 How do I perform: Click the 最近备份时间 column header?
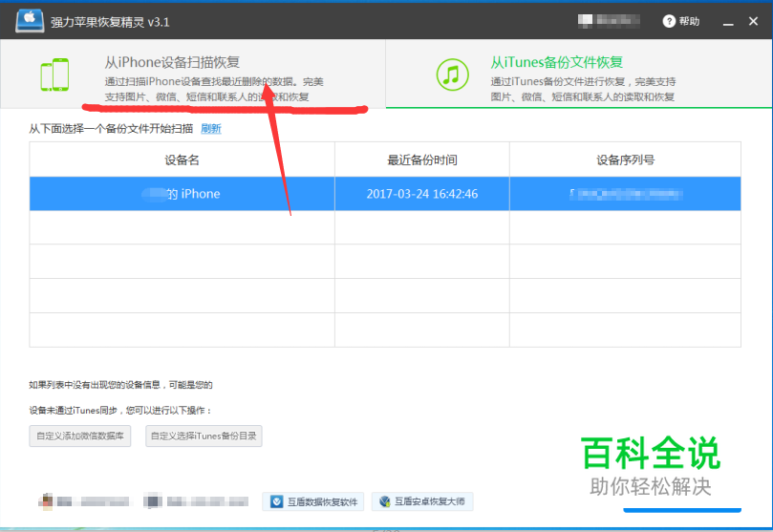(x=422, y=160)
